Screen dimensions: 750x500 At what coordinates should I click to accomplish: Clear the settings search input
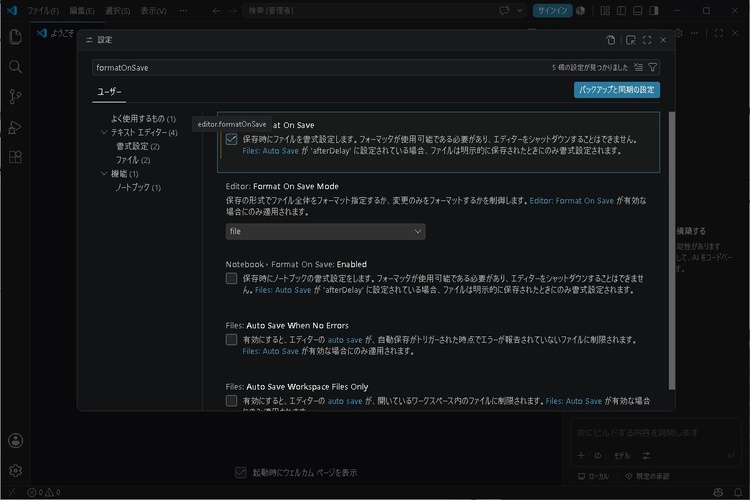click(638, 67)
